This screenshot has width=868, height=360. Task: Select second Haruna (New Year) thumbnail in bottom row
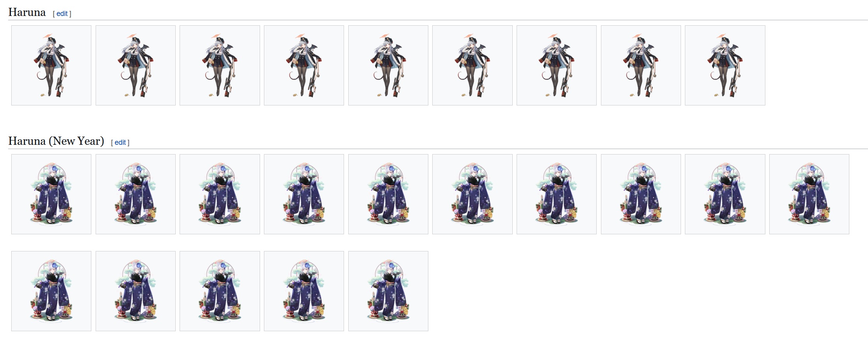point(136,291)
